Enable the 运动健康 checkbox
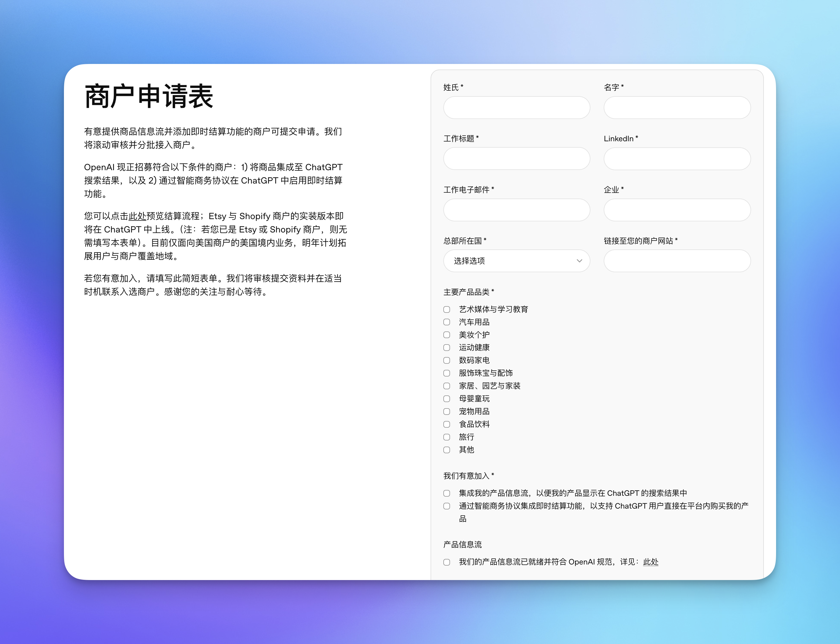 pyautogui.click(x=446, y=348)
